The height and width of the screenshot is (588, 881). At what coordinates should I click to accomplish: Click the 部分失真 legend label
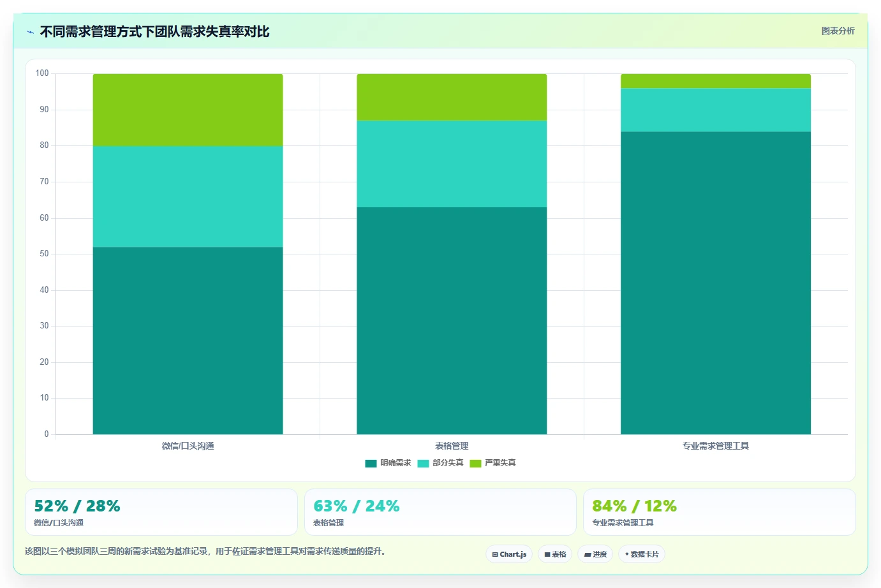tap(448, 463)
